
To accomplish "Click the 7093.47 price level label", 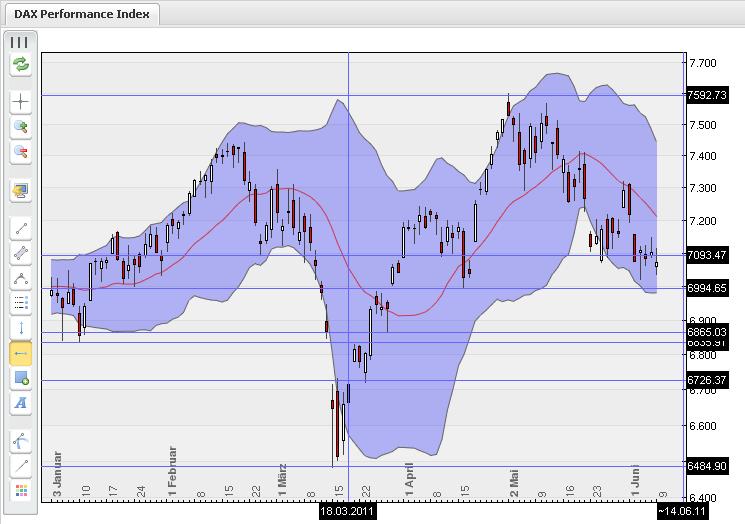I will [x=707, y=255].
